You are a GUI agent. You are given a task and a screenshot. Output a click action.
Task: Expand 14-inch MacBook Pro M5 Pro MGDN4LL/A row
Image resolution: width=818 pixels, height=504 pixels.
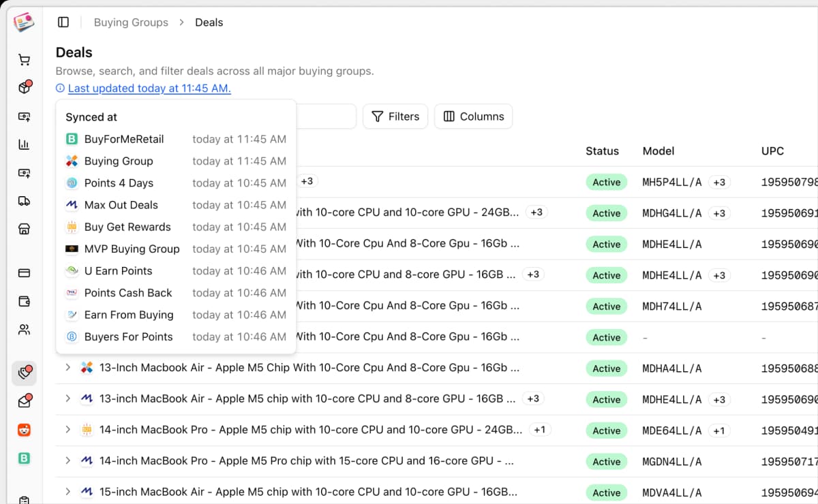67,461
